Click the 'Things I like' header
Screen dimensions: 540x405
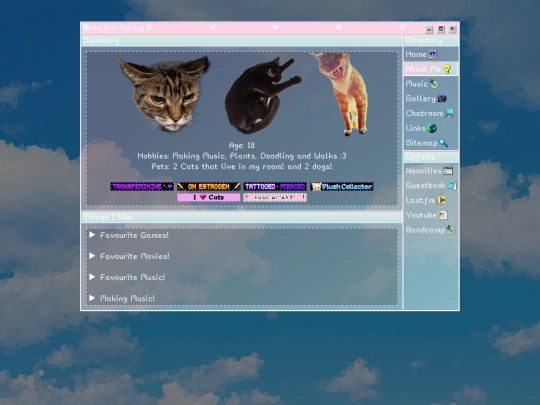point(241,217)
